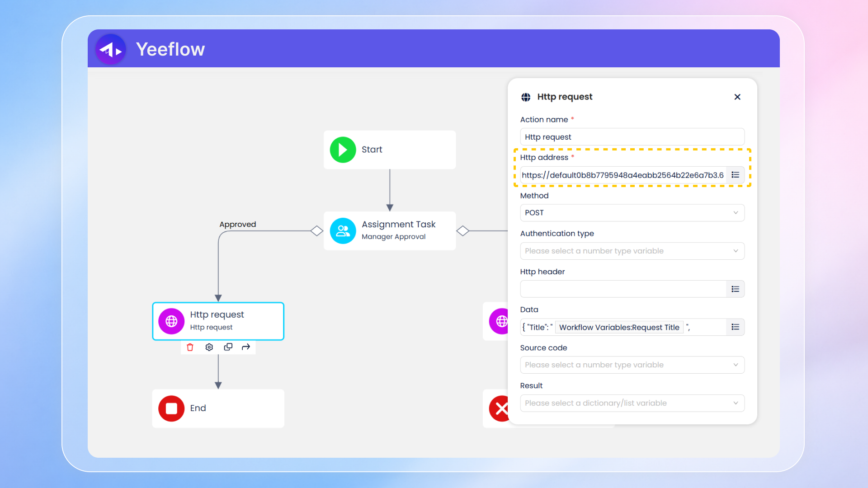Screen dimensions: 868x488
Task: Click the red End node icon
Action: tap(171, 408)
